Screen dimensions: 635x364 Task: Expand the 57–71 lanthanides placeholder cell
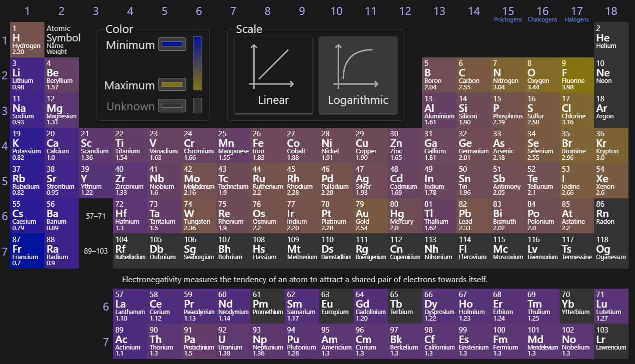point(96,216)
